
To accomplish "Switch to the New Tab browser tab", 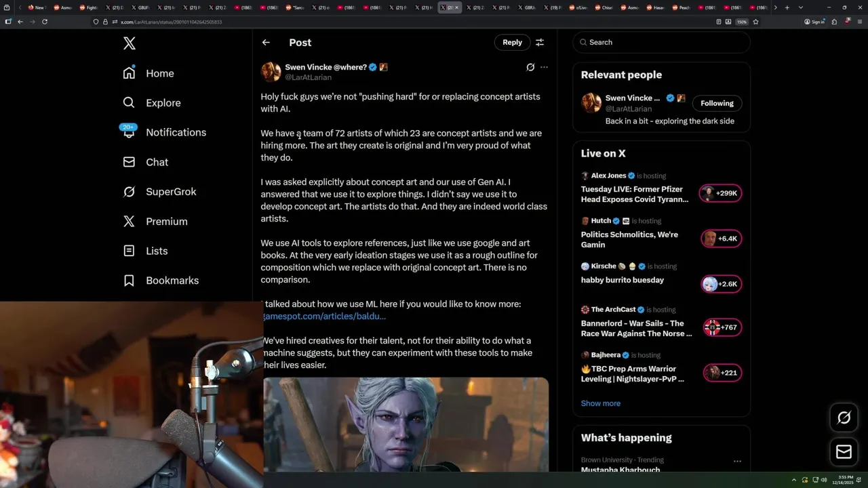I will (x=37, y=7).
